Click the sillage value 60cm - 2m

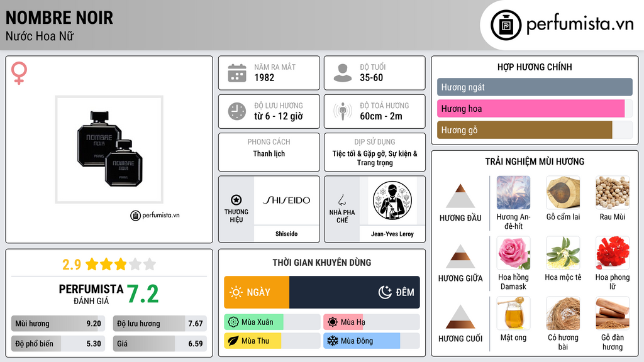381,116
